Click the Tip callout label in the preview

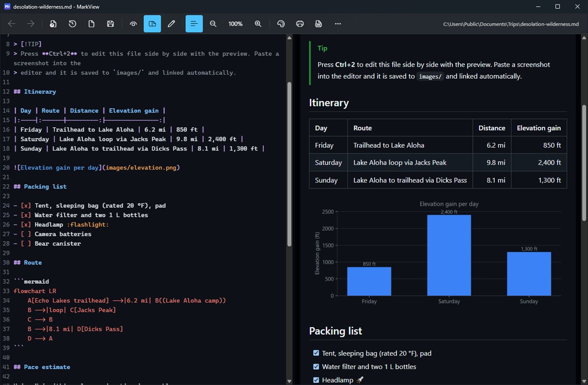click(322, 48)
